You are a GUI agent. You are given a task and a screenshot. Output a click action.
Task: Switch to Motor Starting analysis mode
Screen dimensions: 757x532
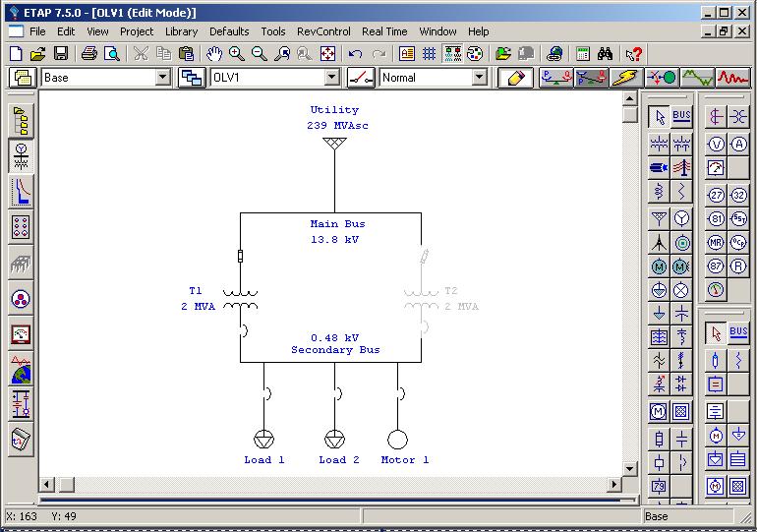(662, 78)
